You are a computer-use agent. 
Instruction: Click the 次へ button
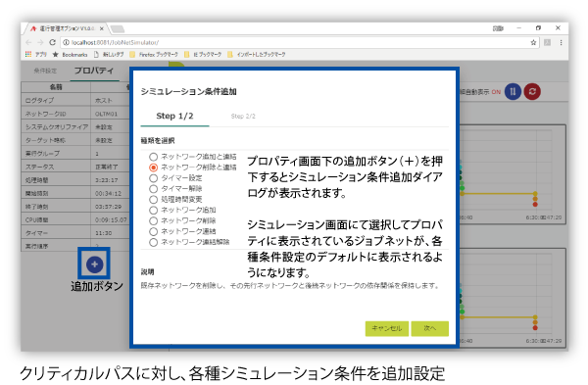[x=430, y=328]
